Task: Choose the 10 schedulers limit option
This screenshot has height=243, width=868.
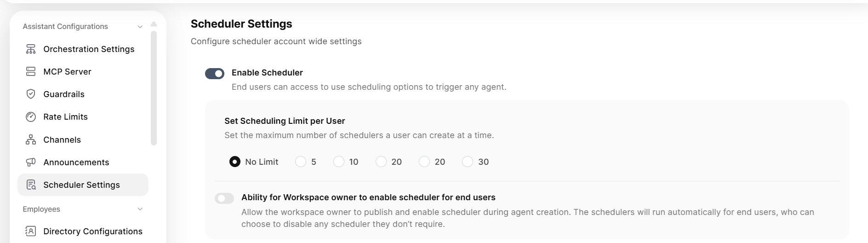Action: 339,162
